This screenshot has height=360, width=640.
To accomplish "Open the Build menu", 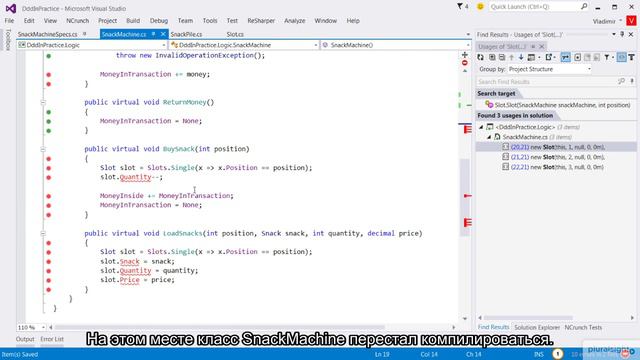I will click(x=133, y=21).
